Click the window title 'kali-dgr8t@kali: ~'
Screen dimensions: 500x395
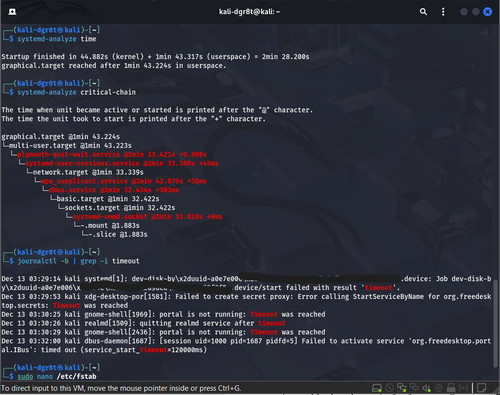[249, 12]
